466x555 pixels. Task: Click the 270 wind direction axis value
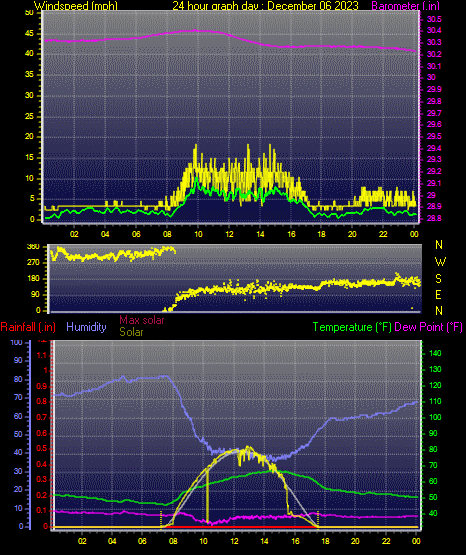coord(33,263)
